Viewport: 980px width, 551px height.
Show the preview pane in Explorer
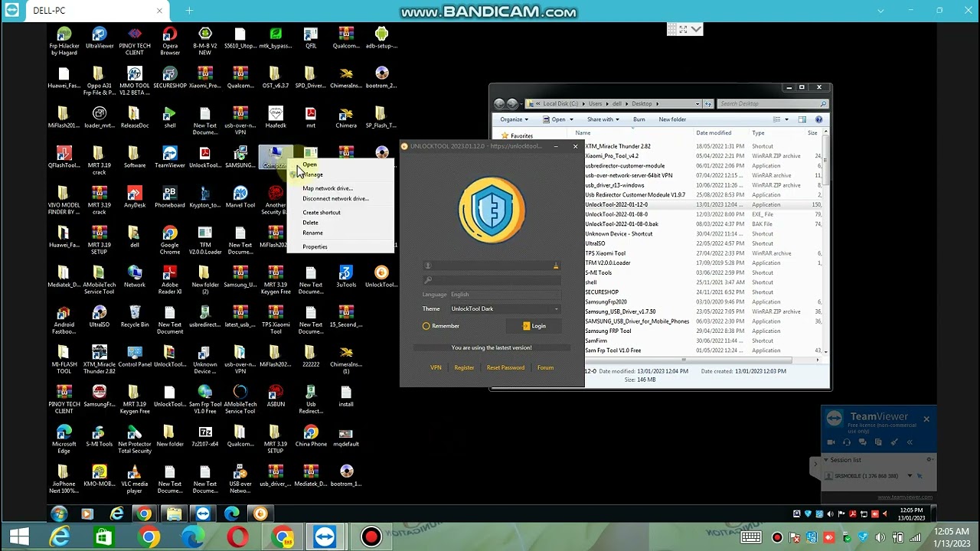click(802, 119)
